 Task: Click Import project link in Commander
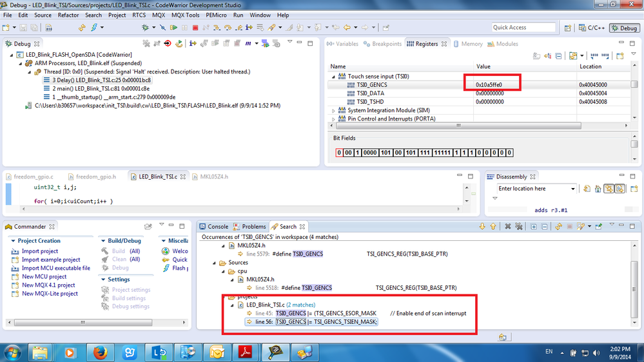[39, 251]
